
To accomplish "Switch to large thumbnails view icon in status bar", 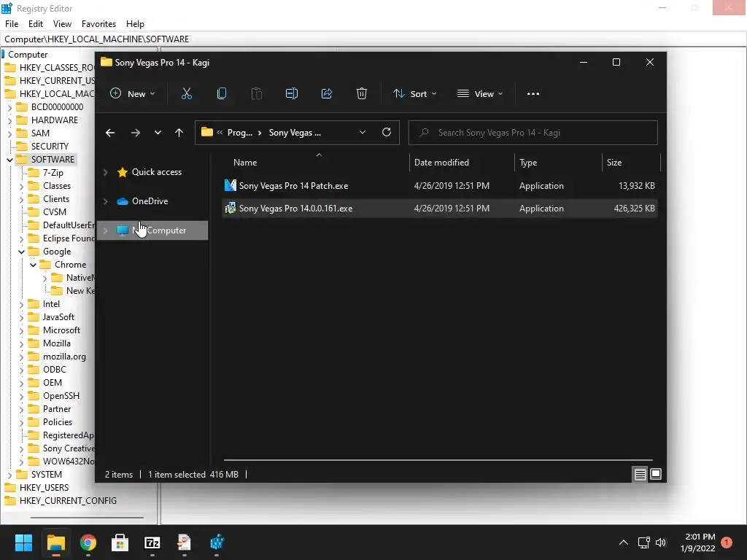I will [x=656, y=474].
